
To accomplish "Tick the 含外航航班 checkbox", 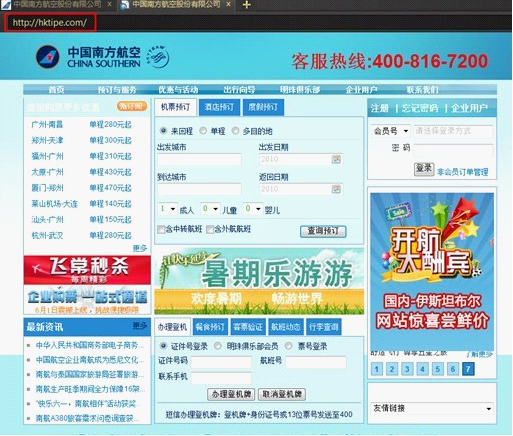I will (210, 230).
